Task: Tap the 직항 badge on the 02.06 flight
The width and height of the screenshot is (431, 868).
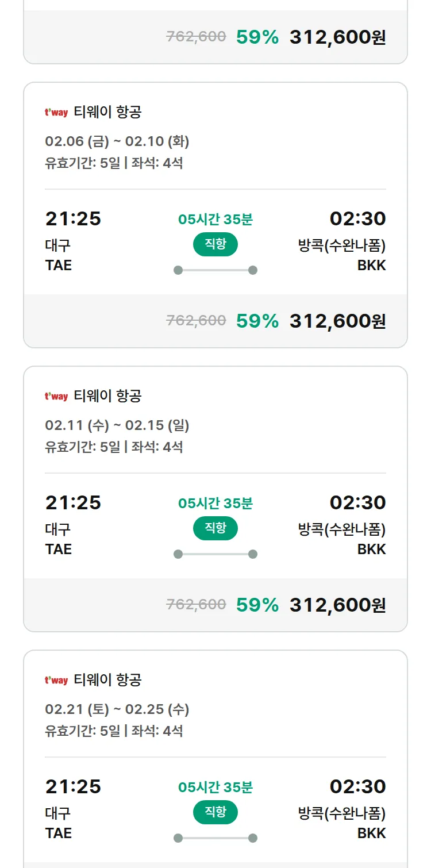Action: (215, 244)
